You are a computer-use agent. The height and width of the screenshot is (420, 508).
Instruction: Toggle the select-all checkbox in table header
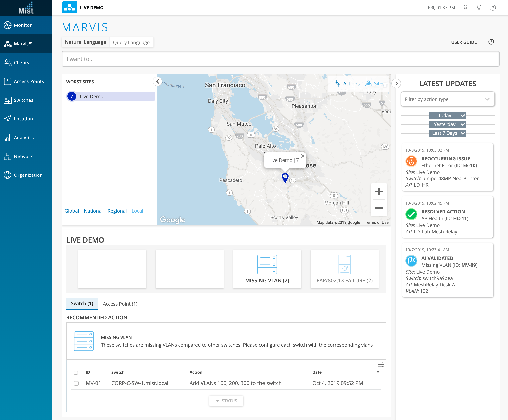click(x=76, y=372)
